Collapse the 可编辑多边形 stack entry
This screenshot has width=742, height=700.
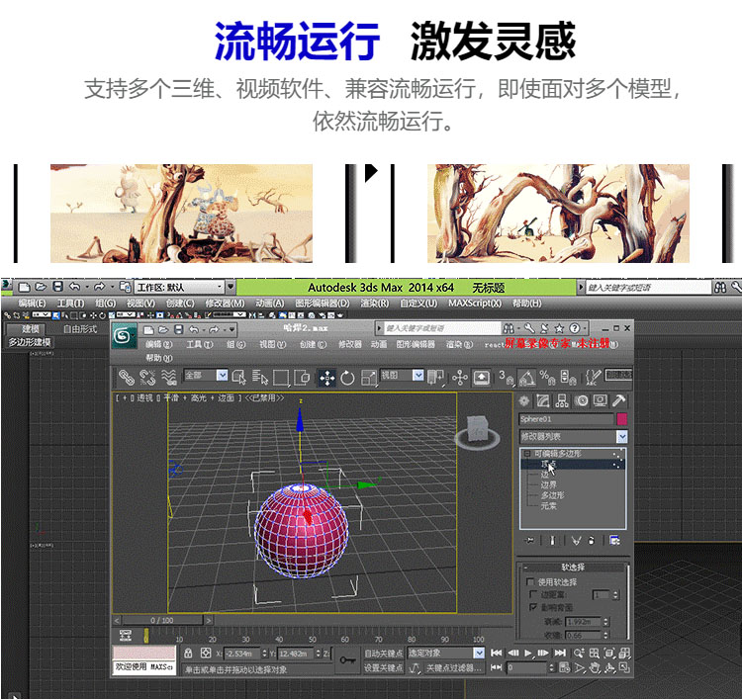coord(526,453)
